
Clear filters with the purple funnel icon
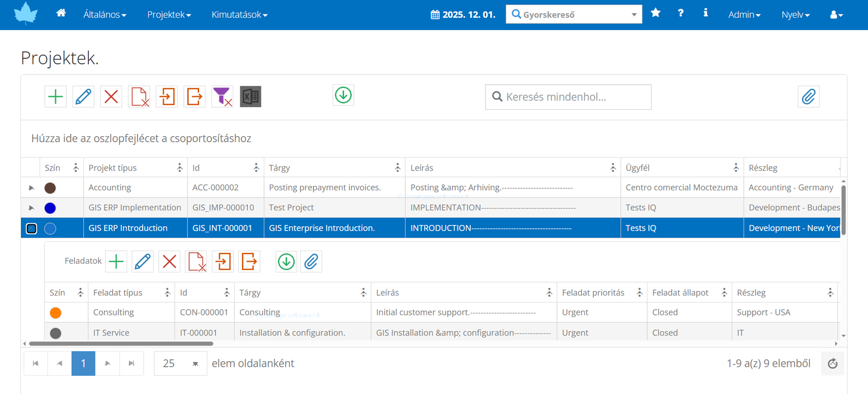tap(222, 96)
